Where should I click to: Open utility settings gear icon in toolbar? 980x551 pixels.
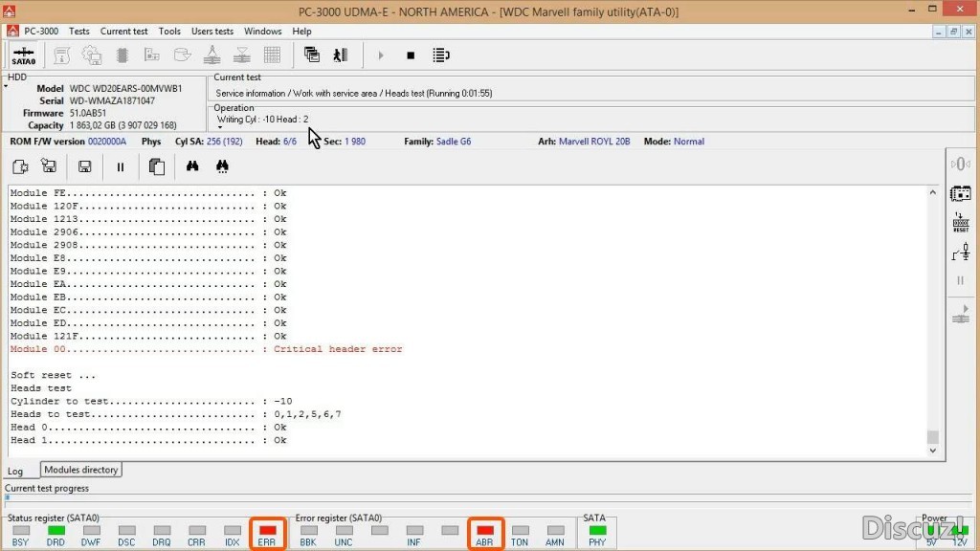click(92, 55)
